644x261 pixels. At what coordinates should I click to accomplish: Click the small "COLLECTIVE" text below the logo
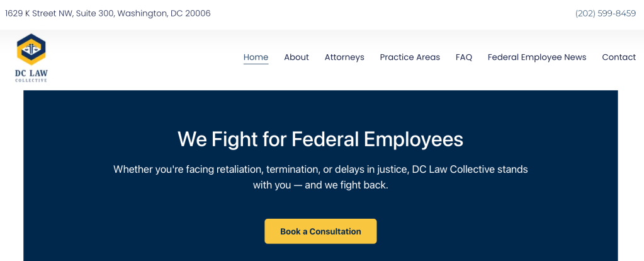pos(31,80)
